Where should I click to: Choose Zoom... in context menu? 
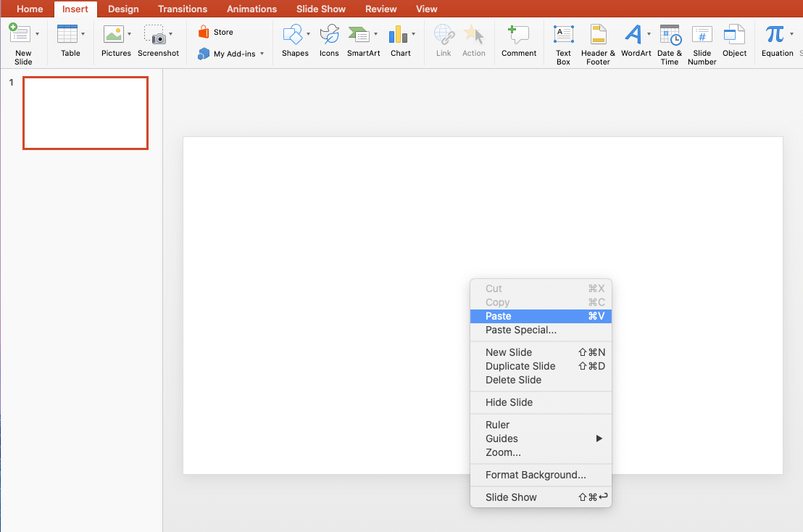coord(541,453)
